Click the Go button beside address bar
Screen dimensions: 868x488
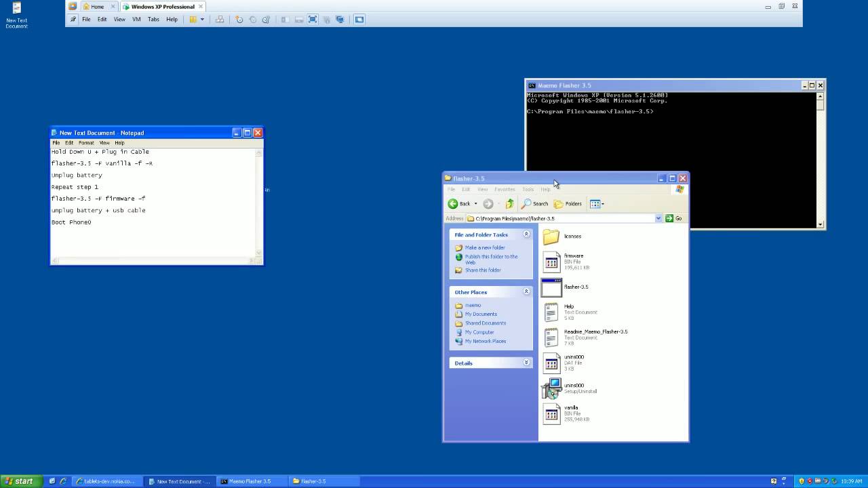point(674,218)
